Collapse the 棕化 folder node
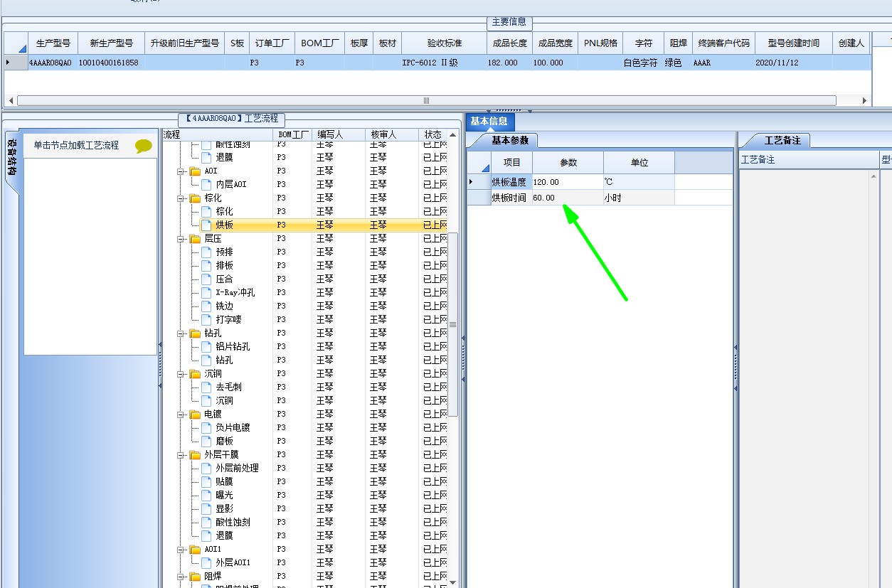892x588 pixels. click(181, 198)
